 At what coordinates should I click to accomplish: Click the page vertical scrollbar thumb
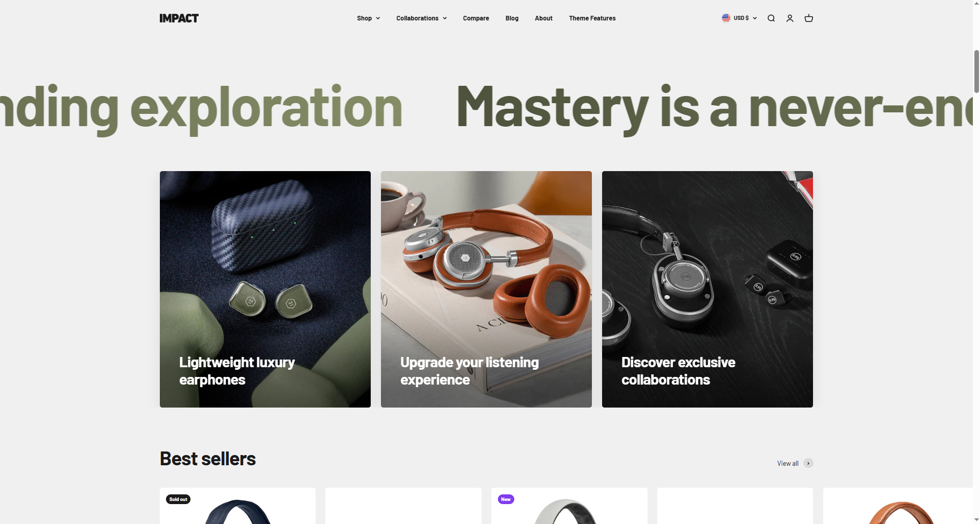(x=976, y=72)
